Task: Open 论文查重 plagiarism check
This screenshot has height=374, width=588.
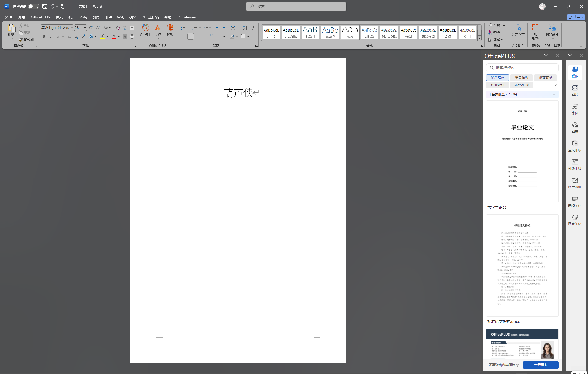Action: [518, 30]
